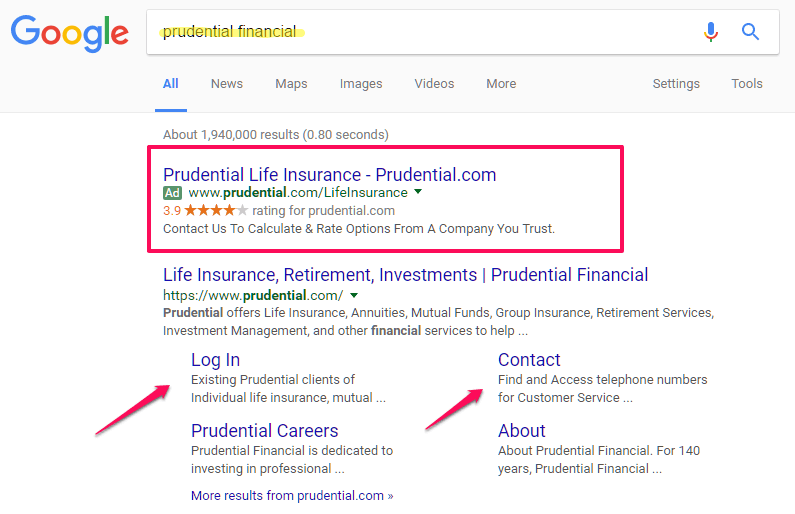Open the More search menu
The image size is (795, 514).
pos(501,84)
